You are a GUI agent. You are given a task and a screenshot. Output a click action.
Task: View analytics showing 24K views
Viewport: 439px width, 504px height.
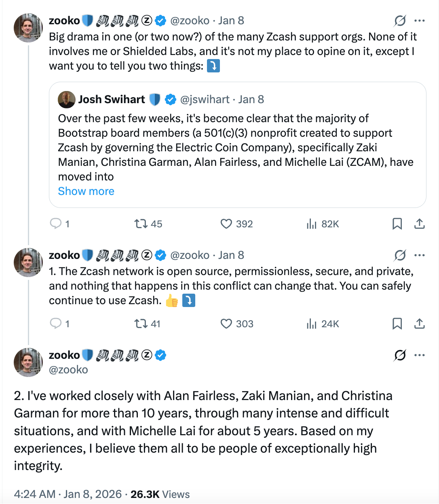tap(311, 324)
